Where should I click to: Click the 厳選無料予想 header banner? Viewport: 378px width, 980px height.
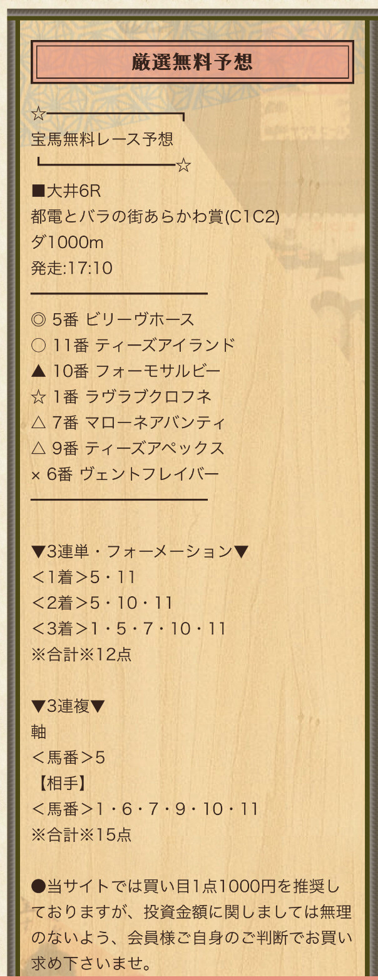point(192,62)
